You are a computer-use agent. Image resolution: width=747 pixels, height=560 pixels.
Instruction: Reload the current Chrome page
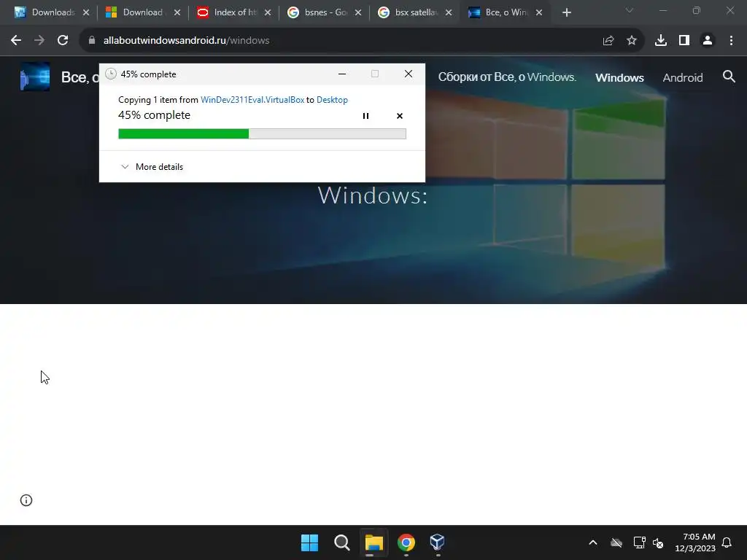tap(63, 41)
